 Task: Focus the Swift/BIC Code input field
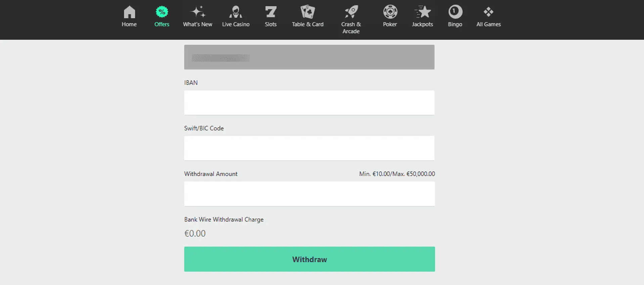tap(309, 148)
